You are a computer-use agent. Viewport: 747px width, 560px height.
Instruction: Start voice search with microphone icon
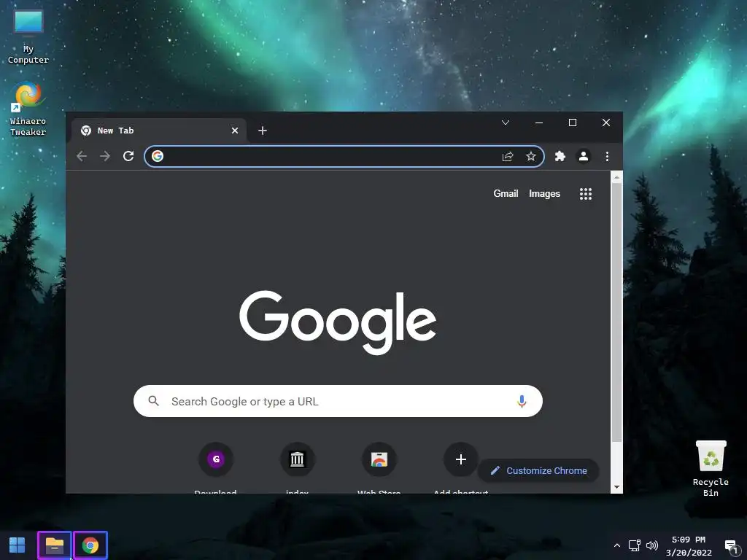(522, 402)
